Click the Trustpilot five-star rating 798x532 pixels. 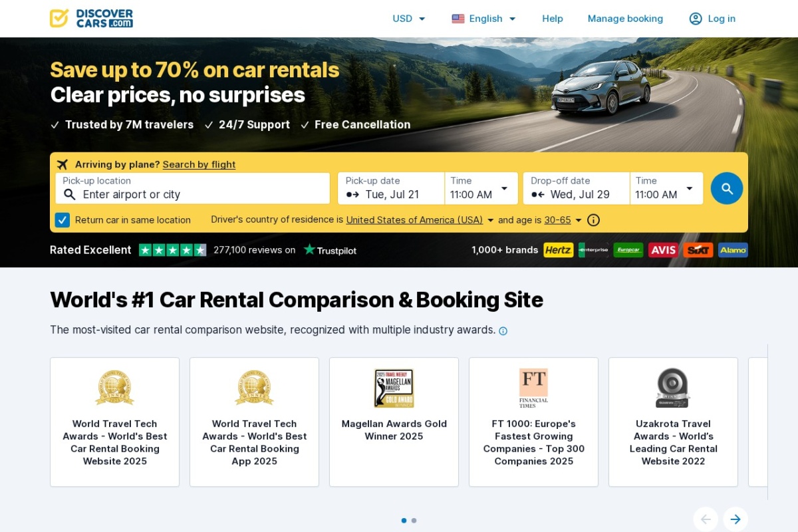173,250
